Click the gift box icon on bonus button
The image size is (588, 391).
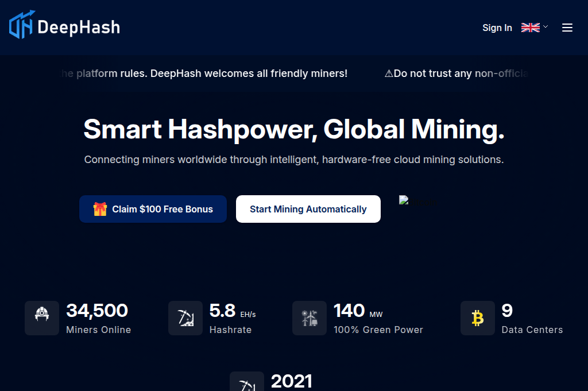tap(101, 209)
